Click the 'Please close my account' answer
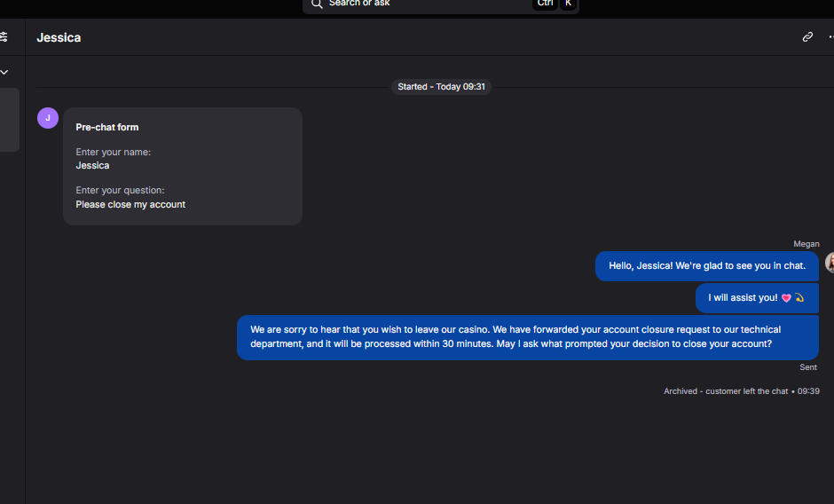This screenshot has height=504, width=834. pyautogui.click(x=130, y=204)
